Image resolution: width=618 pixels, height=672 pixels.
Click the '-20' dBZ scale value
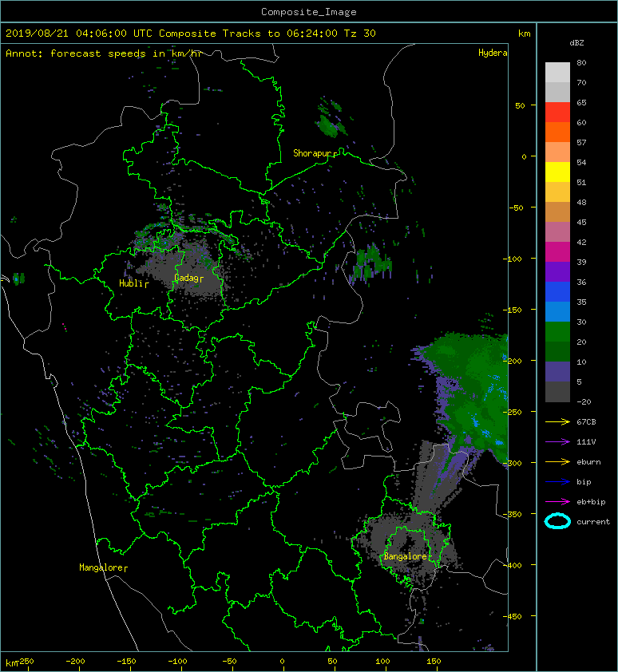click(584, 402)
